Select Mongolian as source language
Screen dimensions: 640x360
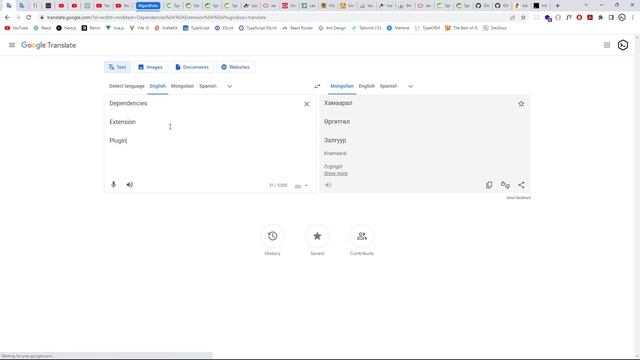coord(182,86)
